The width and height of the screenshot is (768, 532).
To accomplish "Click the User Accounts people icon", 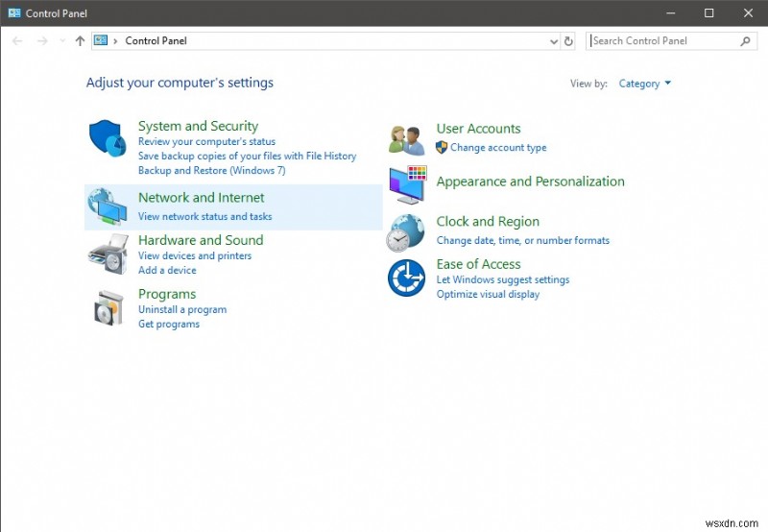I will [x=406, y=139].
